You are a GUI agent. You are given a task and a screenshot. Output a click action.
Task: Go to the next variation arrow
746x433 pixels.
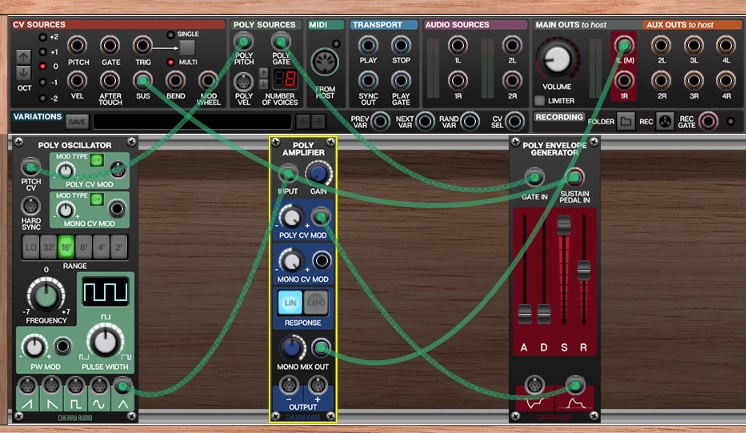[x=318, y=122]
